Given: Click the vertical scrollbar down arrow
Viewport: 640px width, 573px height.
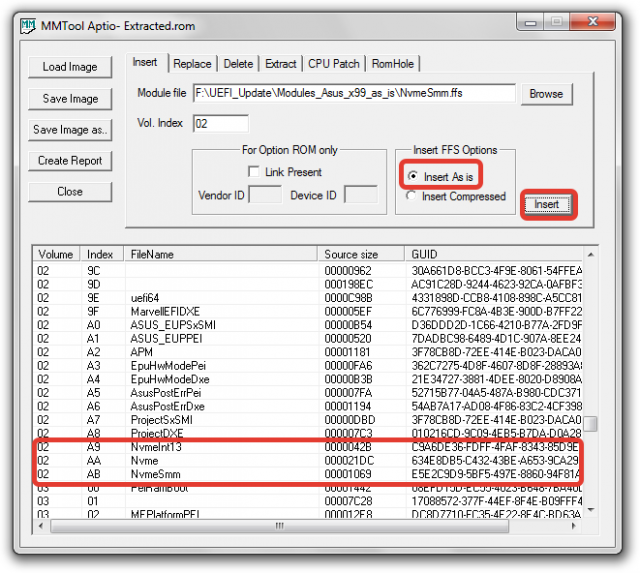Looking at the screenshot, I should coord(591,510).
